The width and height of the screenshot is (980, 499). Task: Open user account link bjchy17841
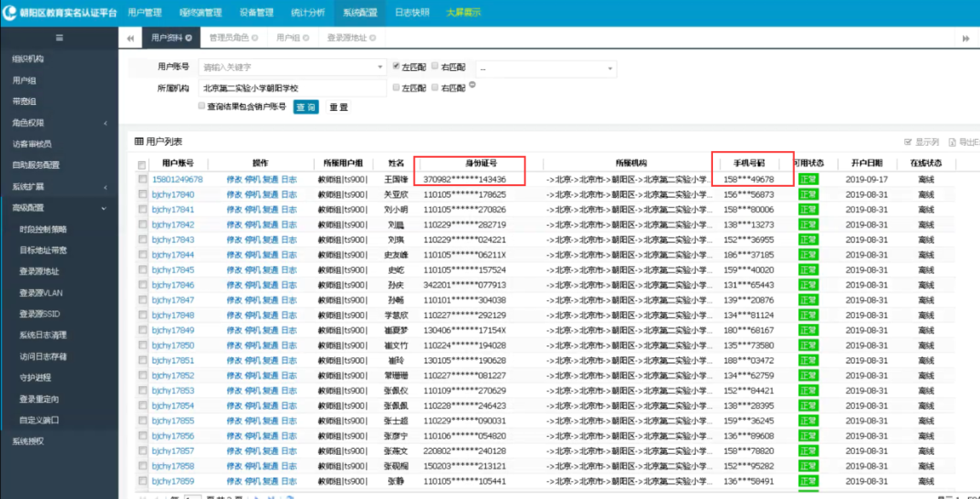(x=172, y=210)
